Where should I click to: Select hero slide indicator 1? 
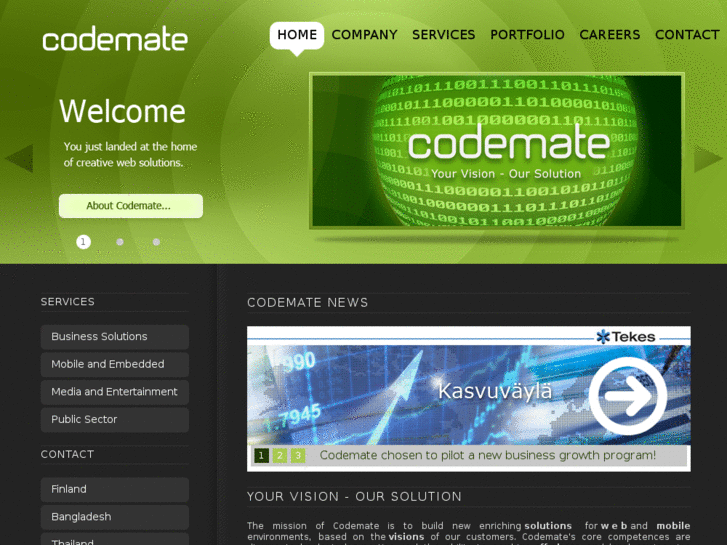point(83,242)
